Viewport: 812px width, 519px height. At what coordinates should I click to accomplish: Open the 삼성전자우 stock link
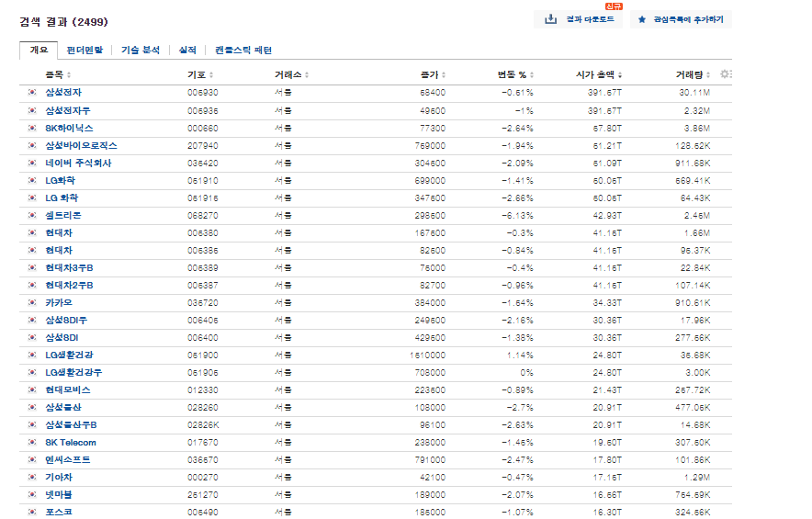click(x=68, y=110)
